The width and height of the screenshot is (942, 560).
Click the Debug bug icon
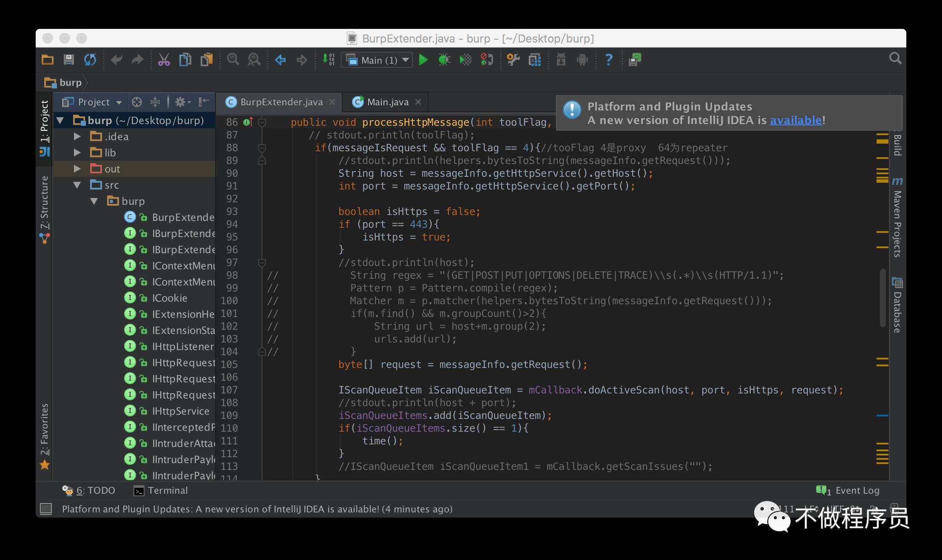tap(444, 60)
